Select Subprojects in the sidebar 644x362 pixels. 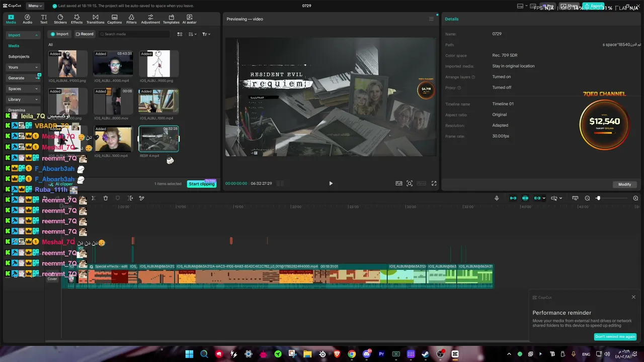19,57
